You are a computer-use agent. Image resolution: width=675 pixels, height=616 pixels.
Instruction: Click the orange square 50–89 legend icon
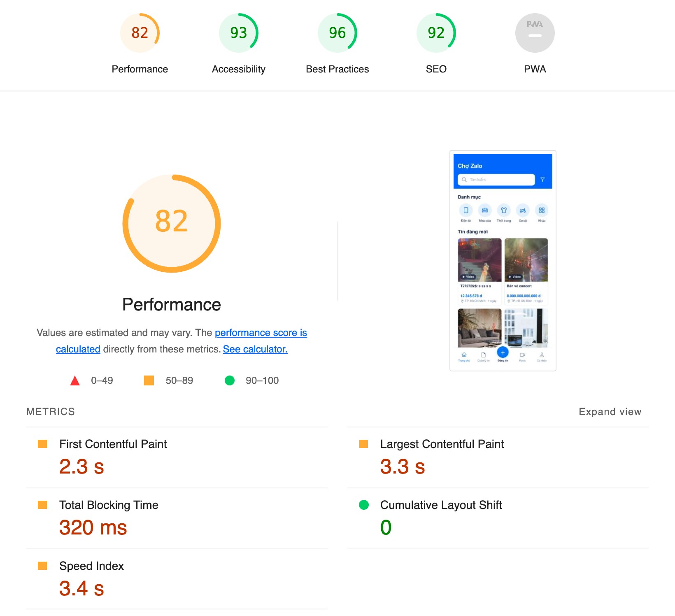149,380
